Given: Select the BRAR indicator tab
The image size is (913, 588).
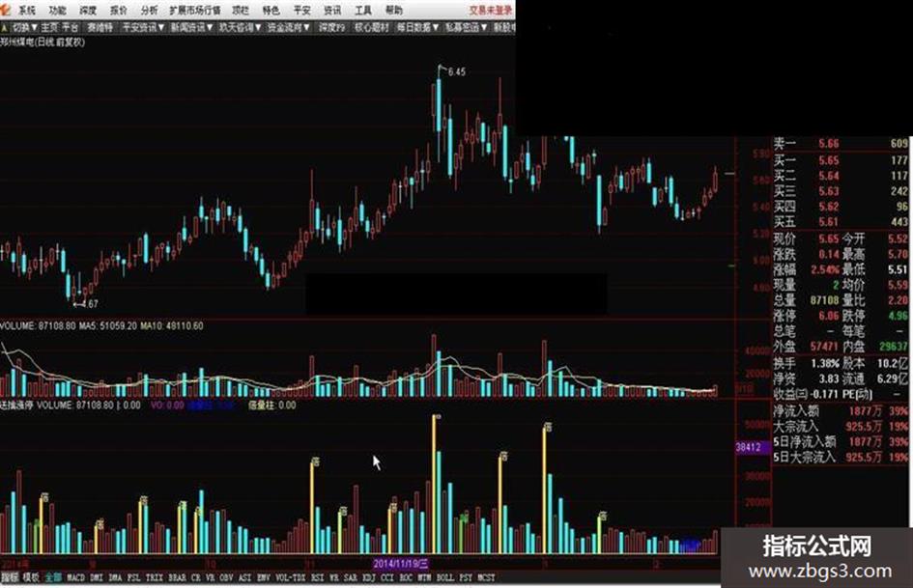Looking at the screenshot, I should click(x=177, y=577).
